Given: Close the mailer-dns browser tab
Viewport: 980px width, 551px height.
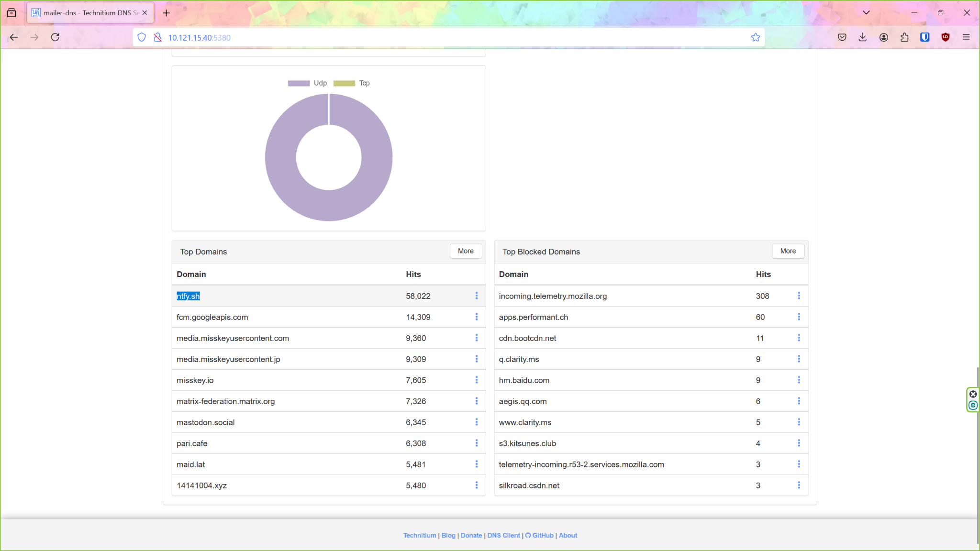Looking at the screenshot, I should [145, 13].
